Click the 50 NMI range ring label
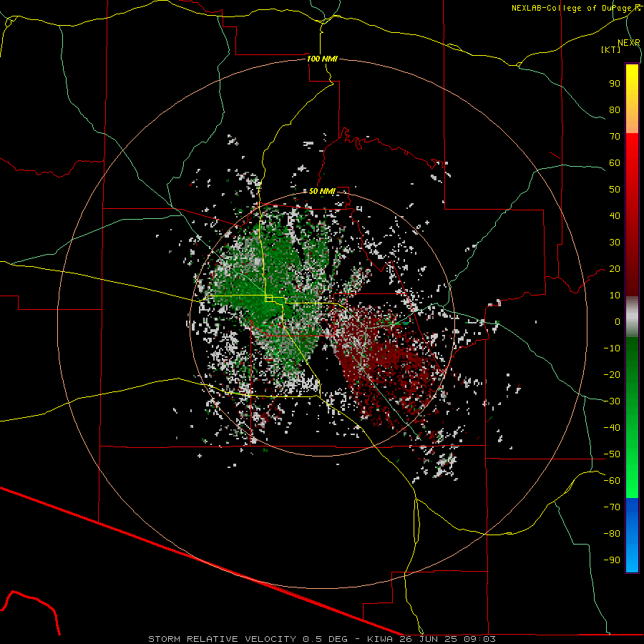 point(322,191)
